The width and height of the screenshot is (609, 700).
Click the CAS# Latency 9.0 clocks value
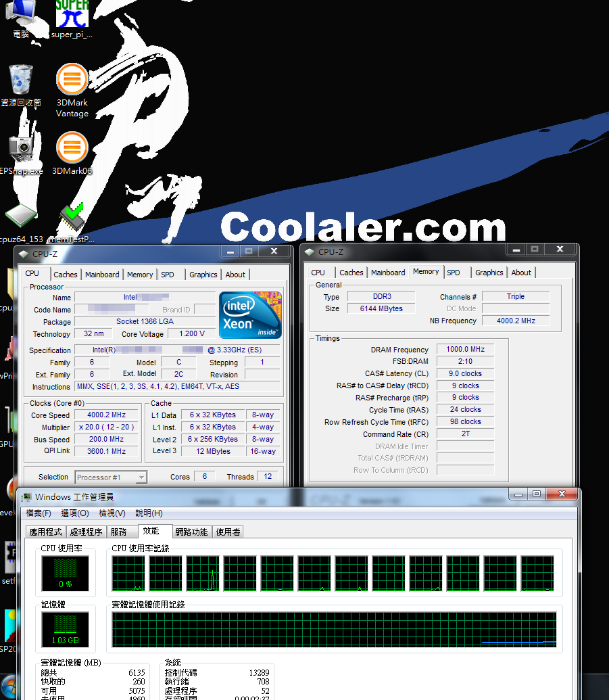[465, 373]
